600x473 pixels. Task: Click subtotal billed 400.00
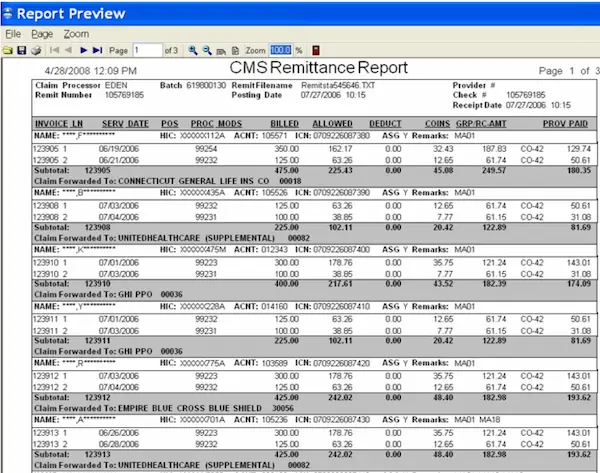[x=287, y=284]
